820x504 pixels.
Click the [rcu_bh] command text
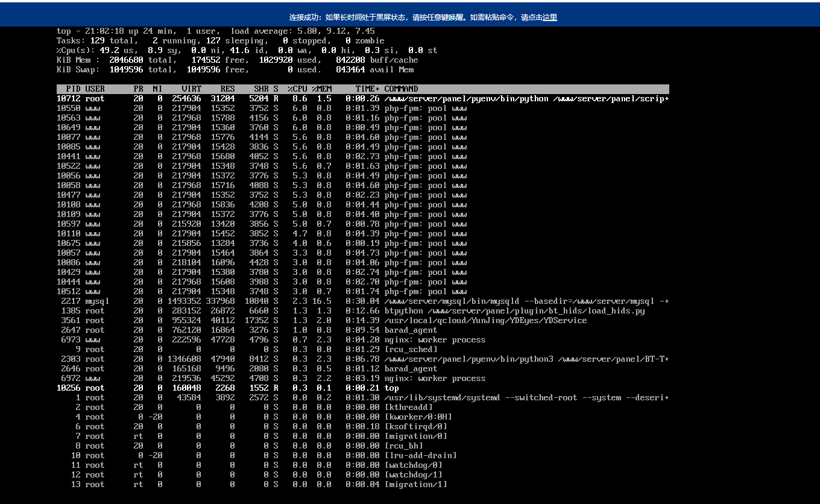(403, 446)
